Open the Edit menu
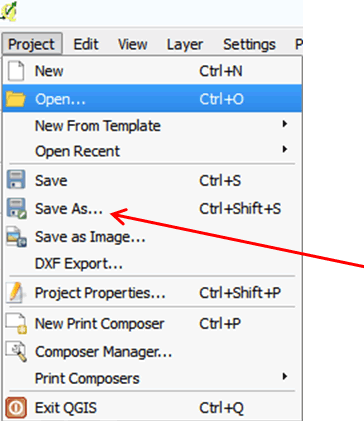The image size is (364, 421). [86, 44]
